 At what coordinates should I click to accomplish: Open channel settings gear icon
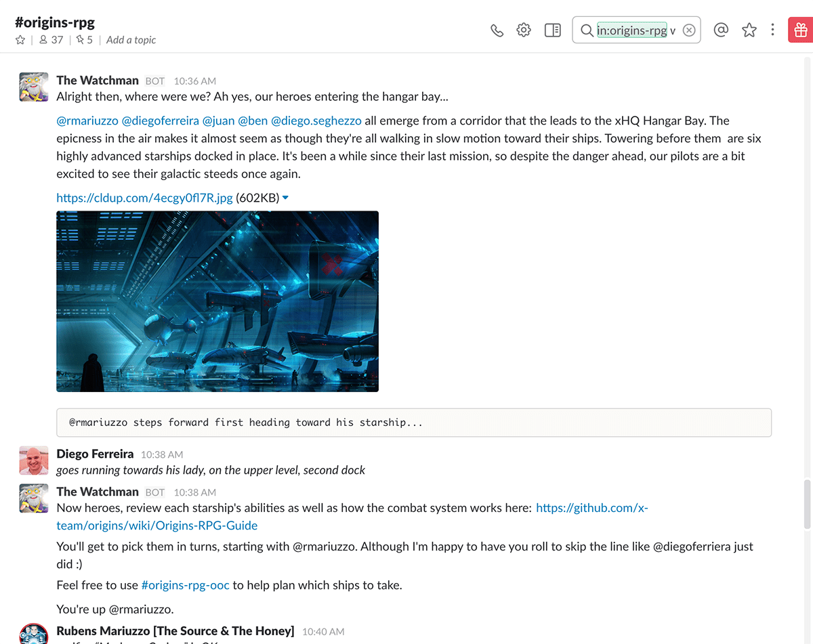(524, 30)
